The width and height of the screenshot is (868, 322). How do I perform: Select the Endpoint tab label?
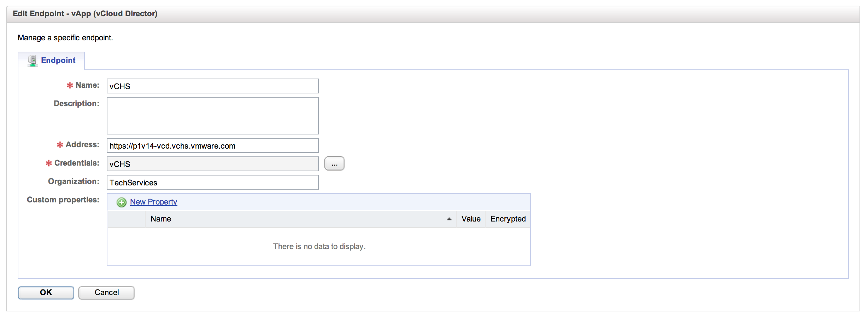(58, 61)
